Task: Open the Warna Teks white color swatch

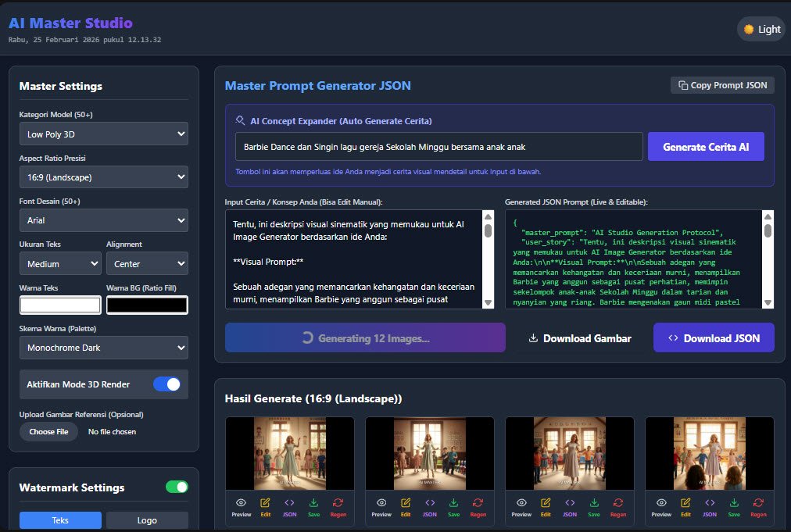Action: tap(60, 305)
